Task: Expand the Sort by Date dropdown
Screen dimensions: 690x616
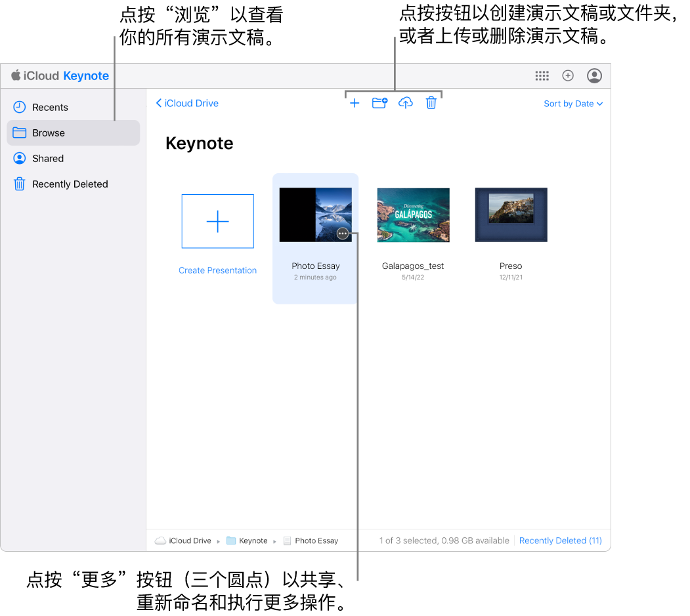Action: 573,104
